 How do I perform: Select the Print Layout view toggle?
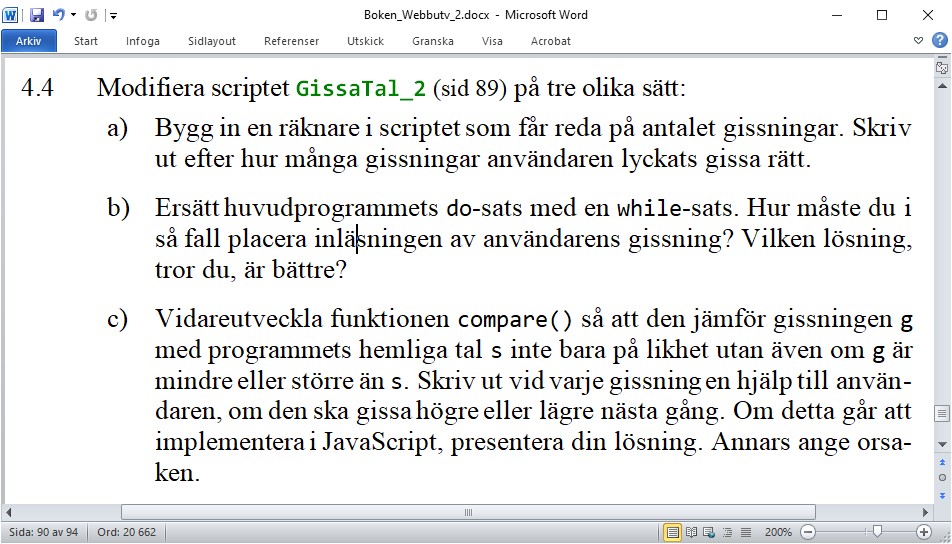click(x=673, y=532)
